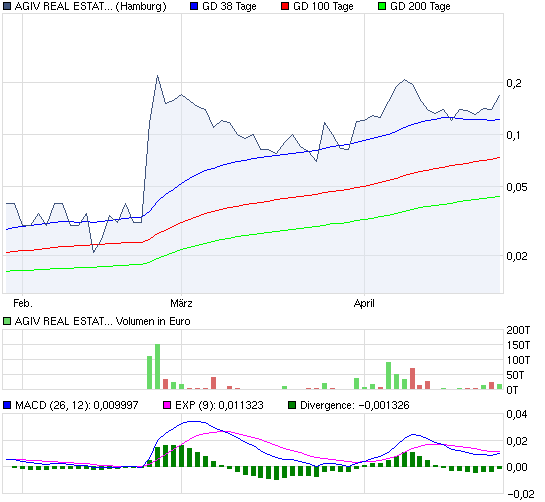The image size is (545, 502).
Task: Click the 'Feb.' x-axis label
Action: (23, 303)
